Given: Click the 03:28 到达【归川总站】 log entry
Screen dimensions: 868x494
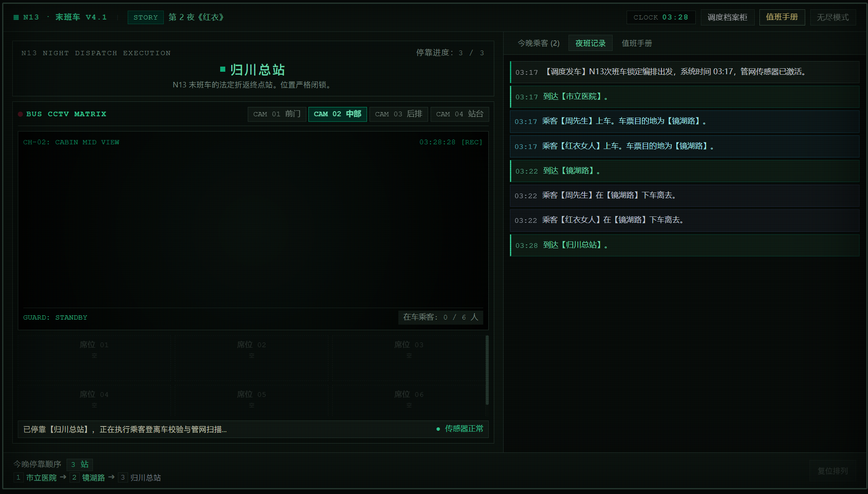Looking at the screenshot, I should click(x=685, y=245).
